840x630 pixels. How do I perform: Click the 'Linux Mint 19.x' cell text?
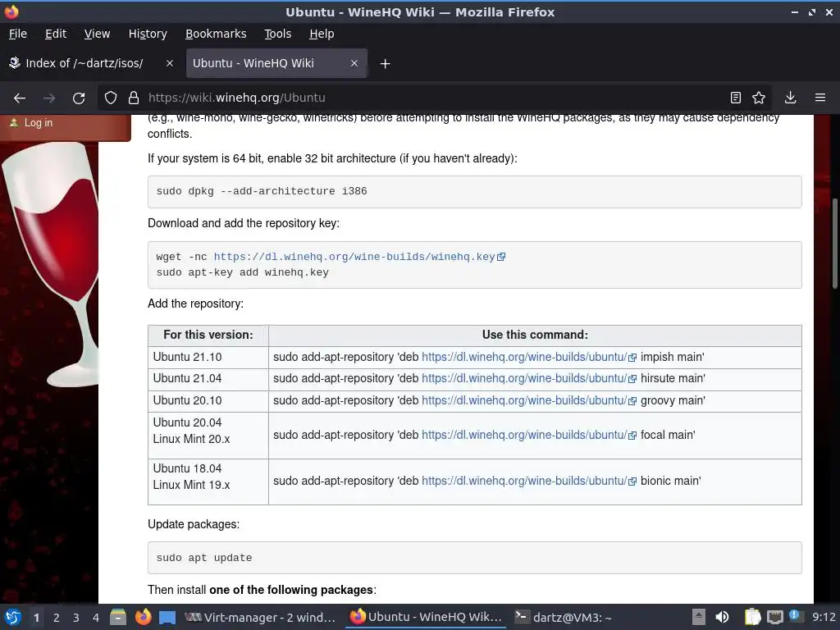tap(191, 486)
